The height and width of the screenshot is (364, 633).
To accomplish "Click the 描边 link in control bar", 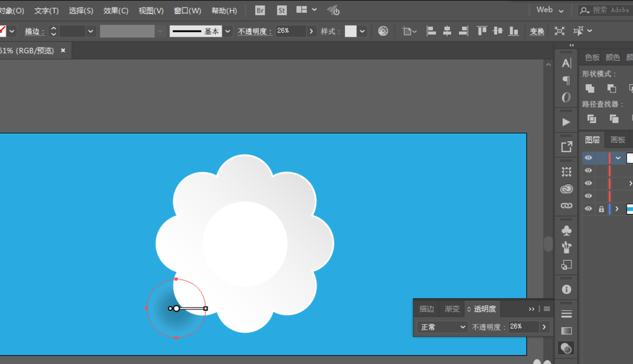I will [x=34, y=31].
